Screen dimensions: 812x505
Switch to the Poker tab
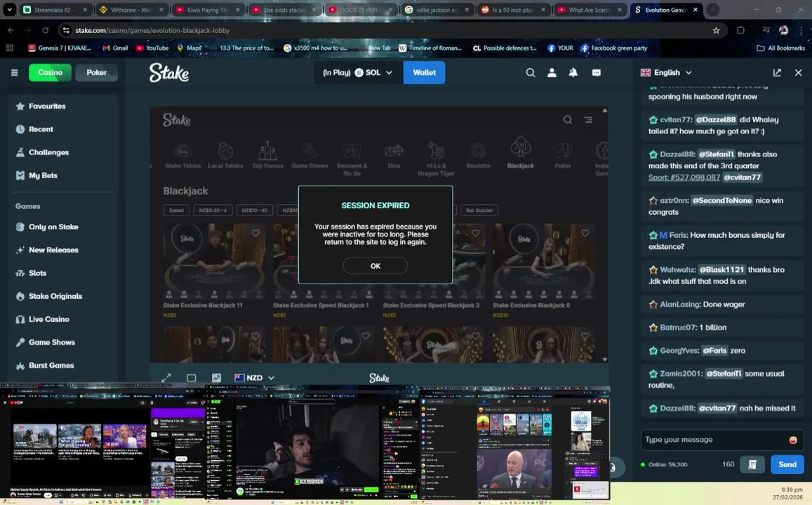click(96, 72)
